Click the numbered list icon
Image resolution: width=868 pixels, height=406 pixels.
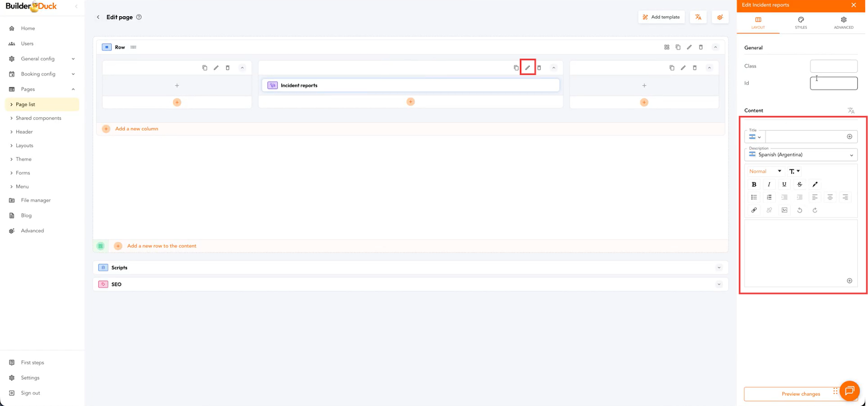(769, 197)
